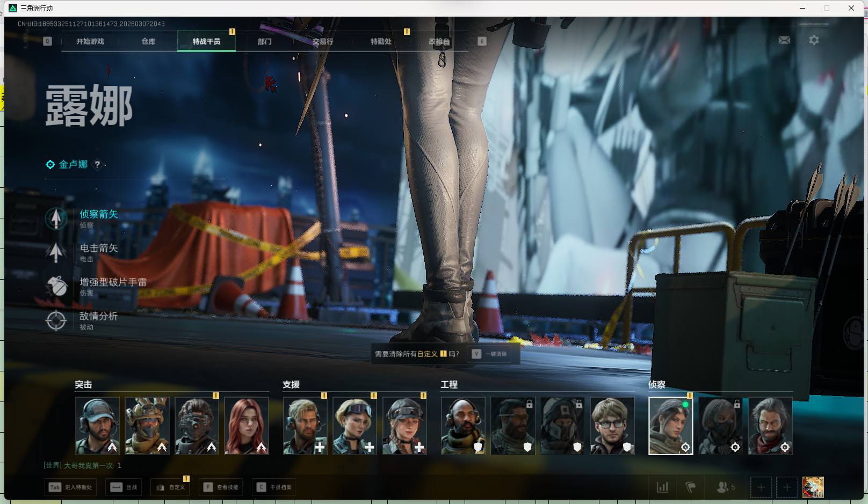Select the glasses-wearing operator in 工程
This screenshot has width=868, height=504.
pyautogui.click(x=612, y=426)
